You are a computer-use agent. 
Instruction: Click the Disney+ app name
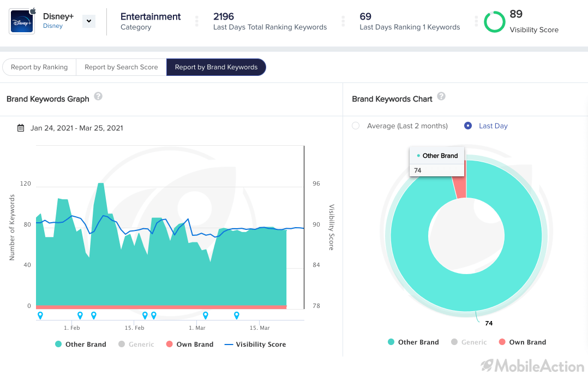tap(58, 16)
